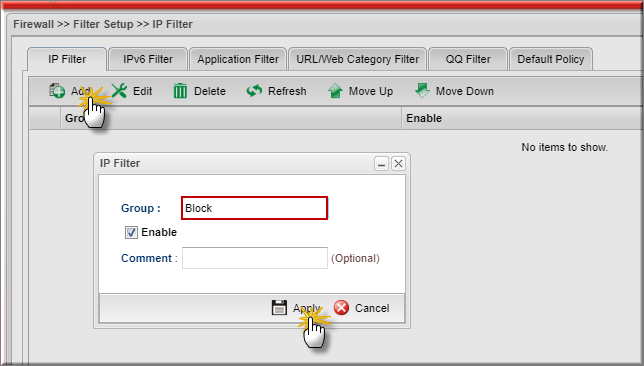This screenshot has height=366, width=644.
Task: Click the 'No items to show.' text
Action: (x=564, y=147)
